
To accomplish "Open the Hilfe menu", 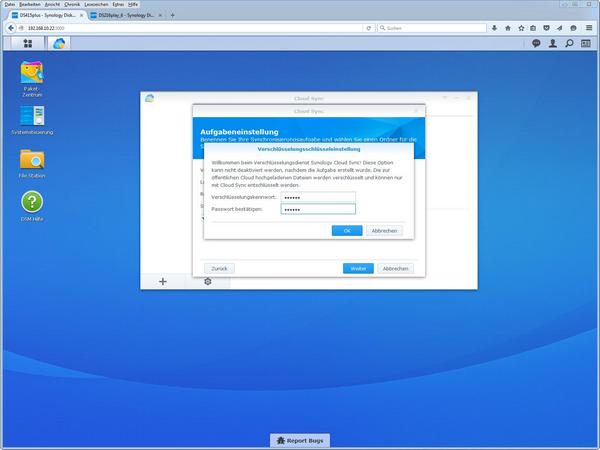I will click(133, 4).
